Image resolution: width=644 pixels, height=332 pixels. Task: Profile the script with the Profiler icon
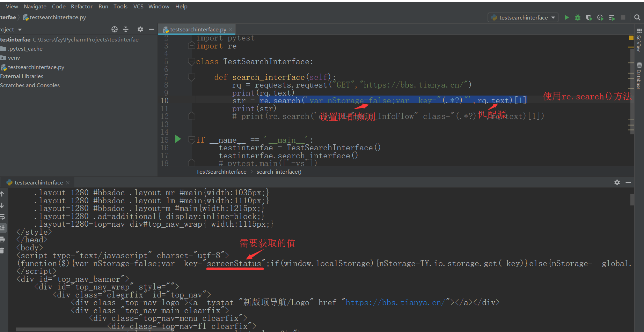click(600, 17)
